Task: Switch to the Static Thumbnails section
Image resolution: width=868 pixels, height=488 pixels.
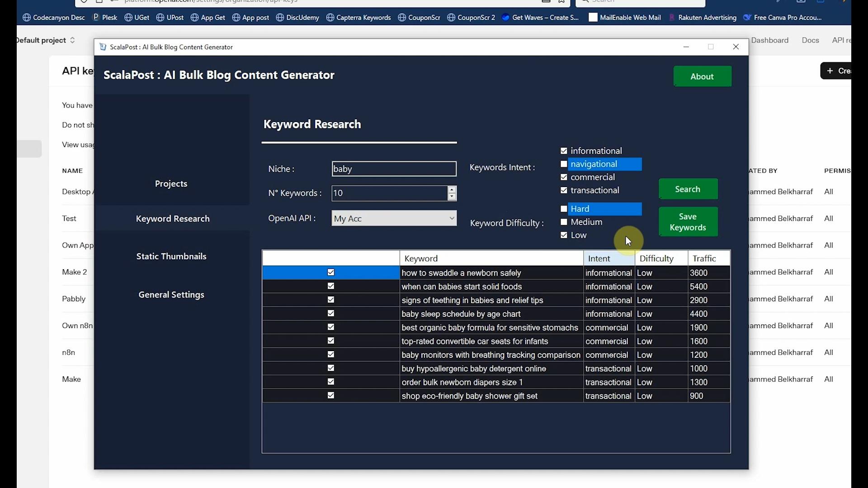Action: [171, 256]
